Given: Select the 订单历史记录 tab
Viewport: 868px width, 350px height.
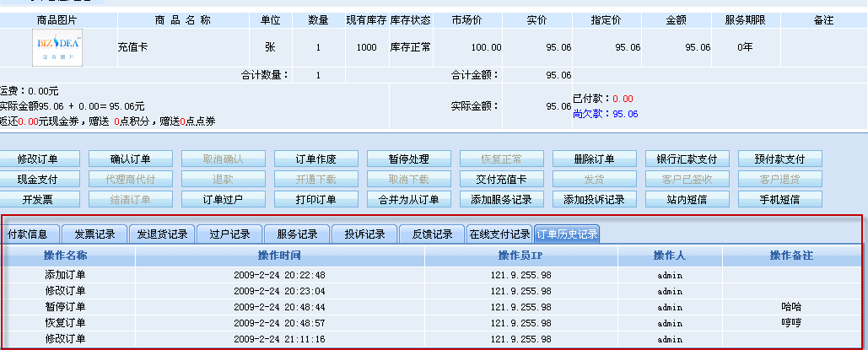Looking at the screenshot, I should tap(567, 234).
